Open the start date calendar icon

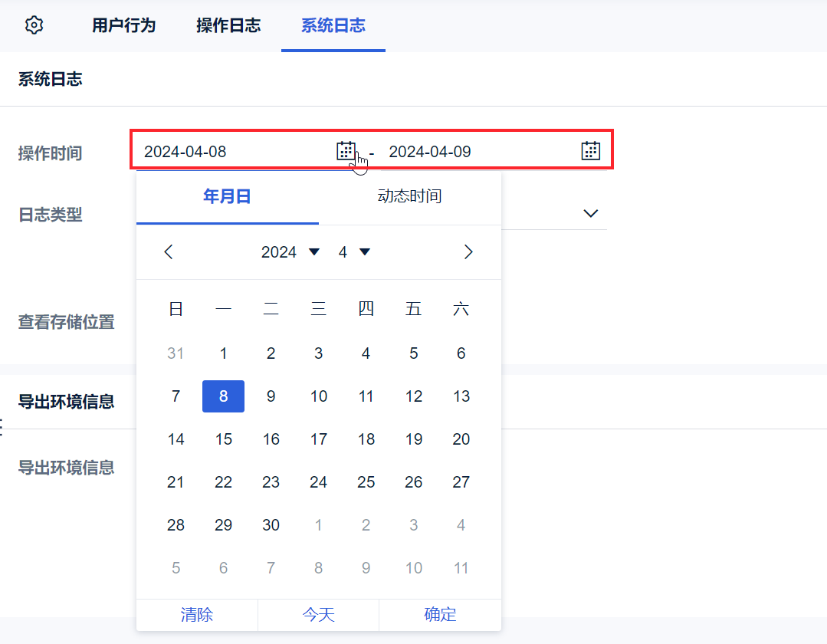pyautogui.click(x=346, y=151)
